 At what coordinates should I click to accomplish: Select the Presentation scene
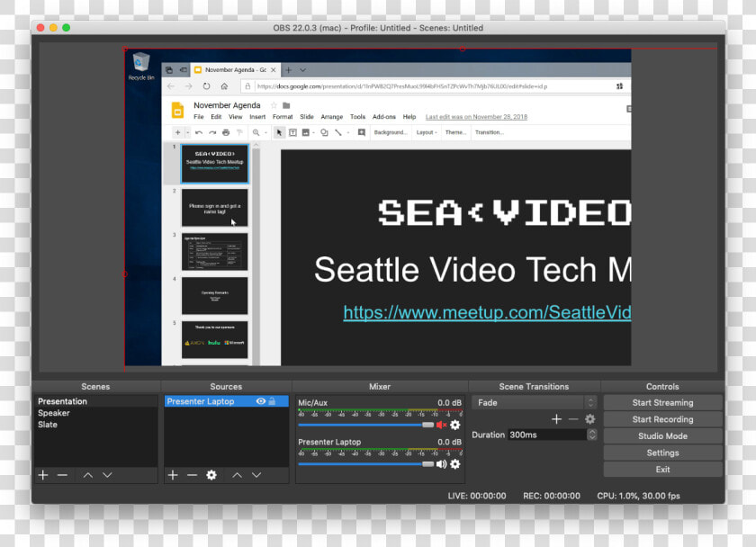coord(96,401)
